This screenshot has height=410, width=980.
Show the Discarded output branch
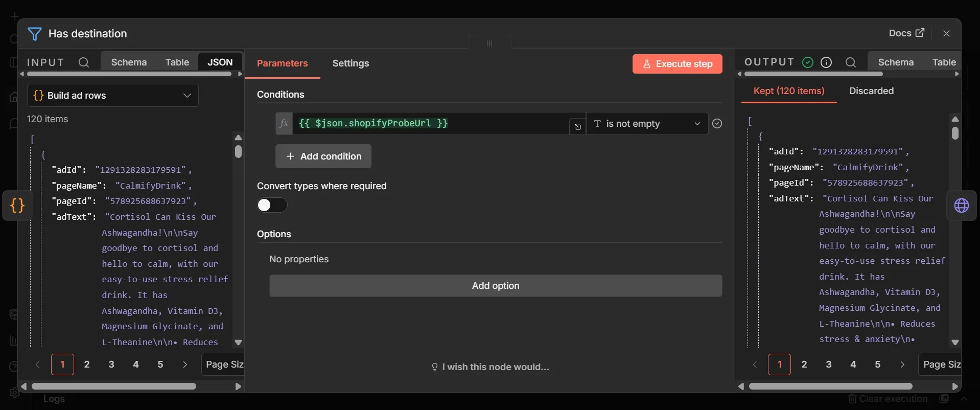tap(871, 91)
